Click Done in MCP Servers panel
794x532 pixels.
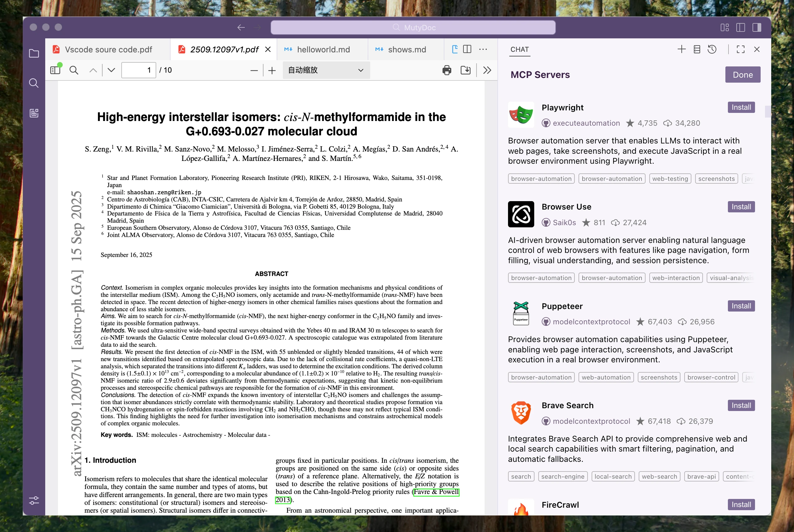743,75
